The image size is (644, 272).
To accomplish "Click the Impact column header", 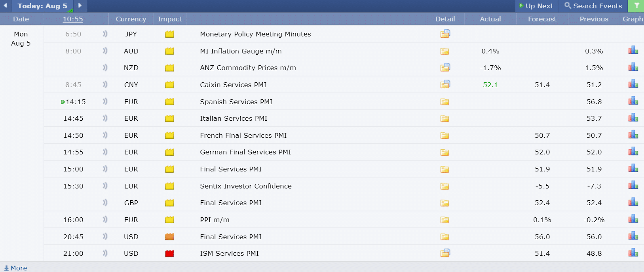I will [x=170, y=19].
